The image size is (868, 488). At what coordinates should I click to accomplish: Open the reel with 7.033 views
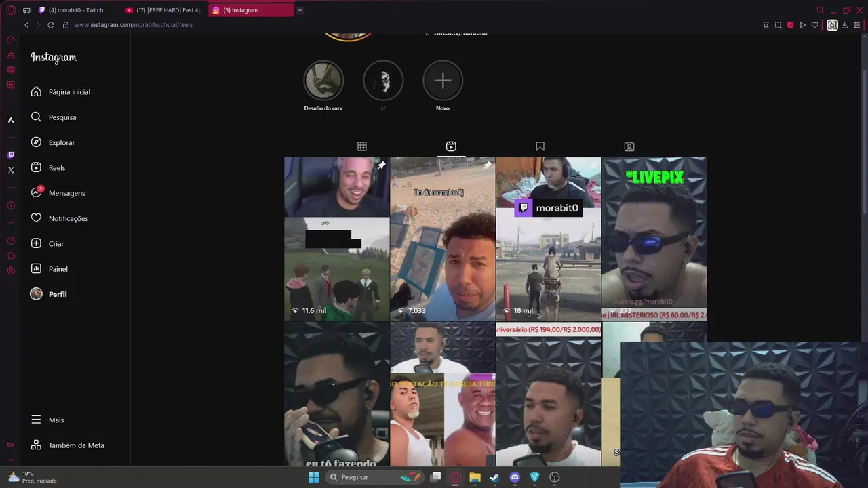(x=443, y=239)
